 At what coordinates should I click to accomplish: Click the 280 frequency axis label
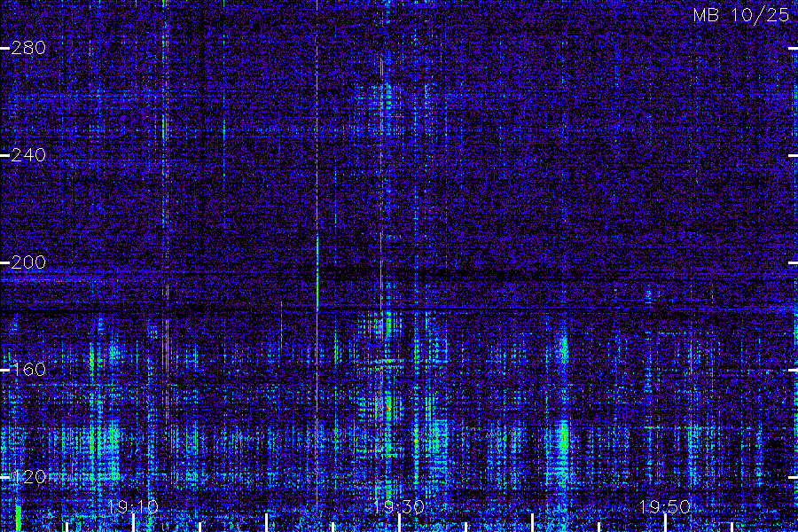(x=28, y=48)
